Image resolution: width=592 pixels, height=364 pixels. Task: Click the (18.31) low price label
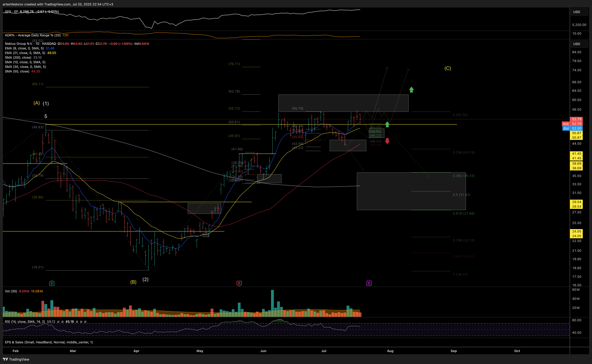pyautogui.click(x=38, y=267)
